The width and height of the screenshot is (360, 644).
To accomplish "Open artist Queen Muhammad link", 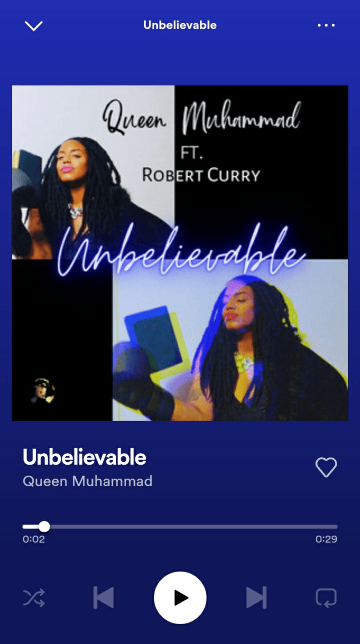I will (87, 481).
